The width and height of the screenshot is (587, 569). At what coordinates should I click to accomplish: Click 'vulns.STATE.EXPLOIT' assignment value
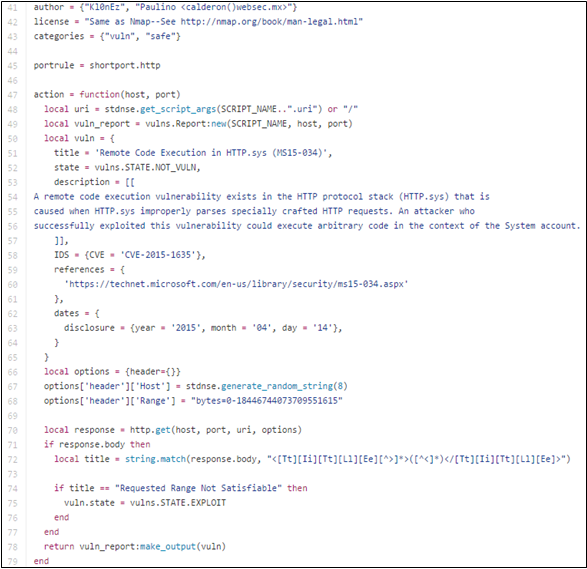(178, 503)
